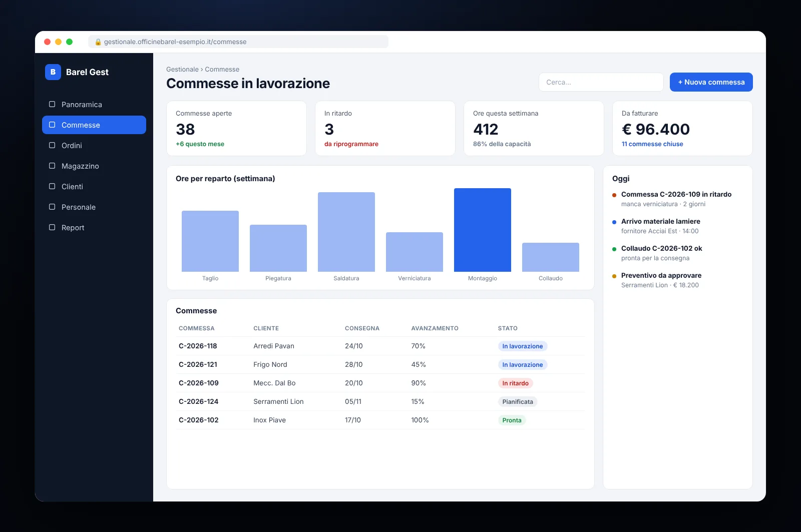Click the Clienti sidebar icon

pos(52,186)
